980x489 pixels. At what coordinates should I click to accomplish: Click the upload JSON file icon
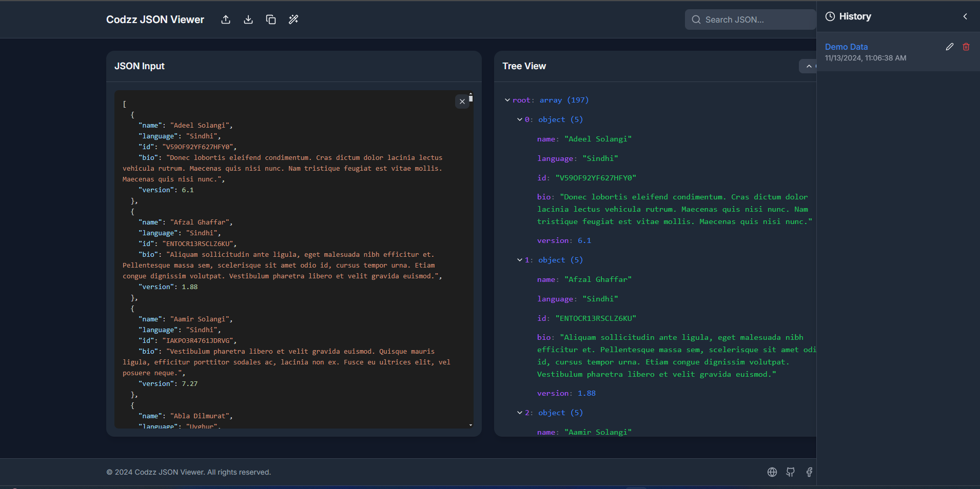[x=226, y=19]
